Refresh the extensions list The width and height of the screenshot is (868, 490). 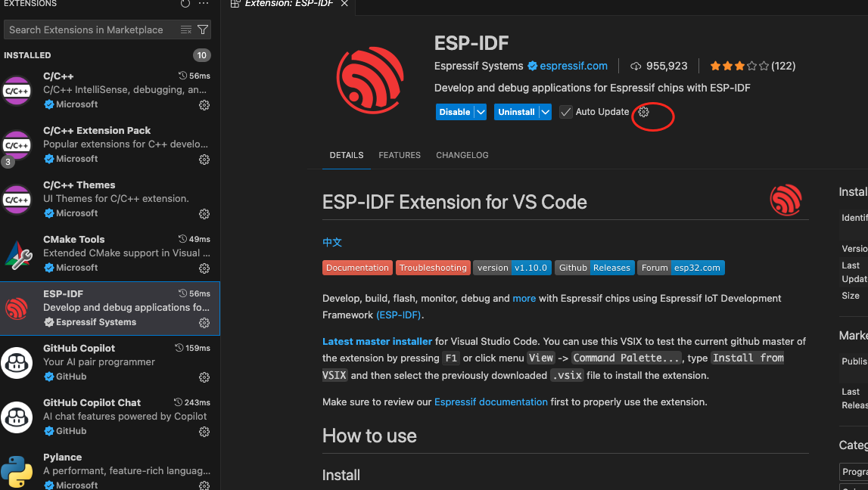[185, 3]
